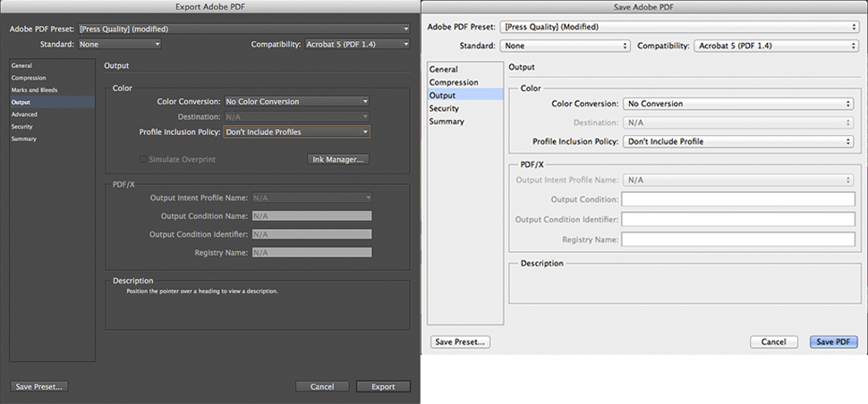This screenshot has width=868, height=404.
Task: Select Output in Save Adobe PDF sidebar
Action: (x=465, y=95)
